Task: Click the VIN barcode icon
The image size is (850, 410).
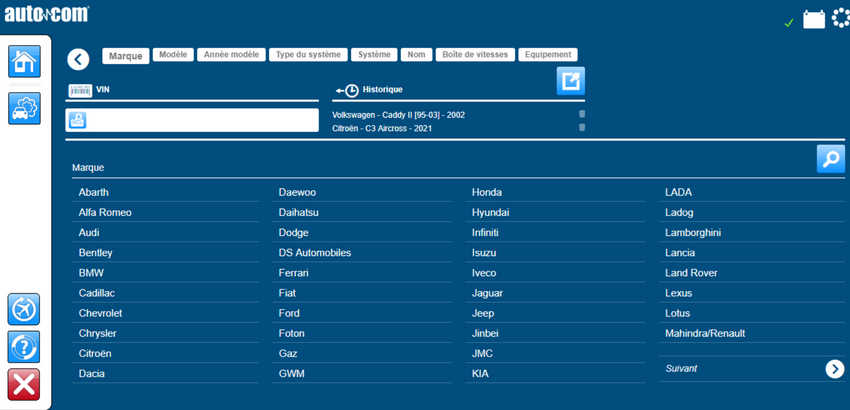Action: click(80, 90)
